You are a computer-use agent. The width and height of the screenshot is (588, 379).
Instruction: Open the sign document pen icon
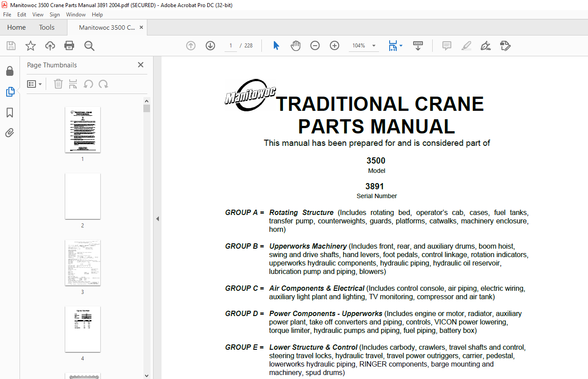click(x=485, y=46)
